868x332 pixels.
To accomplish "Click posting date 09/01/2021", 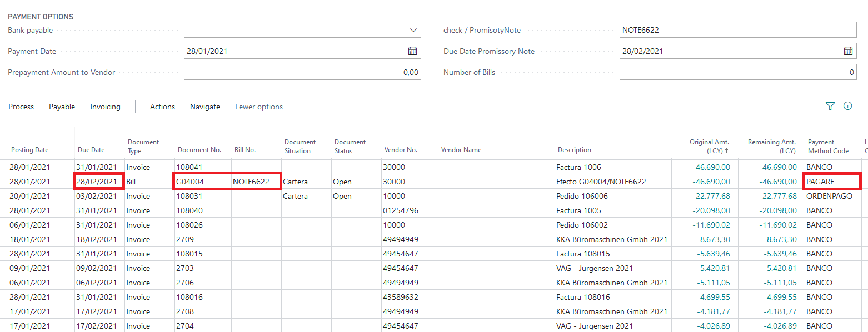I will pos(29,268).
